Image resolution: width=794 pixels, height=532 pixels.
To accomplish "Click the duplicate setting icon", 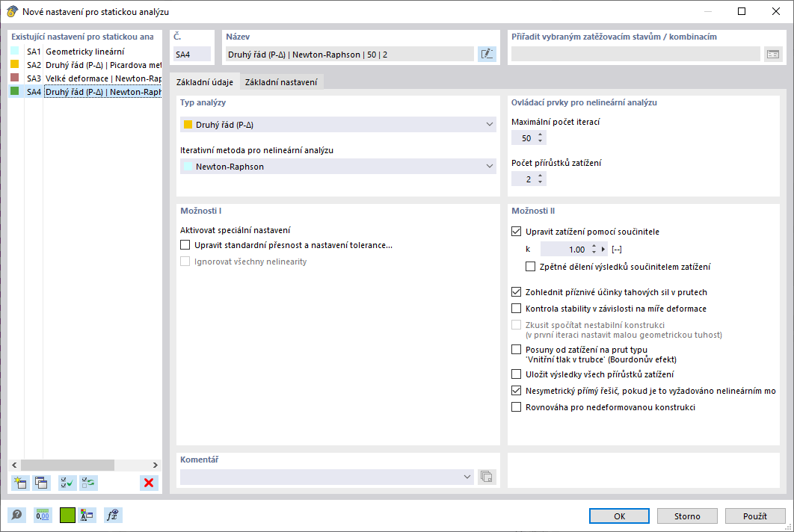I will click(41, 483).
